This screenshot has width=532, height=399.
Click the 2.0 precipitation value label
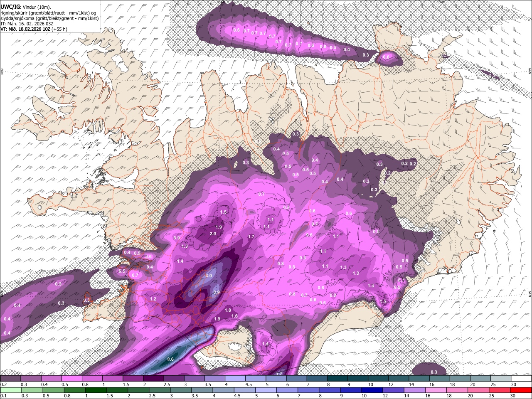click(213, 234)
